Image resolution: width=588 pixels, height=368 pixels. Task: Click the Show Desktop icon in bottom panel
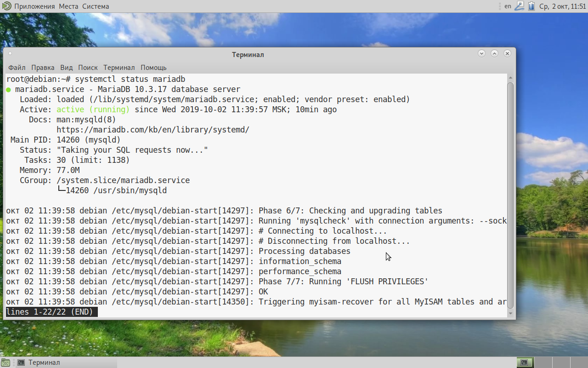[6, 362]
